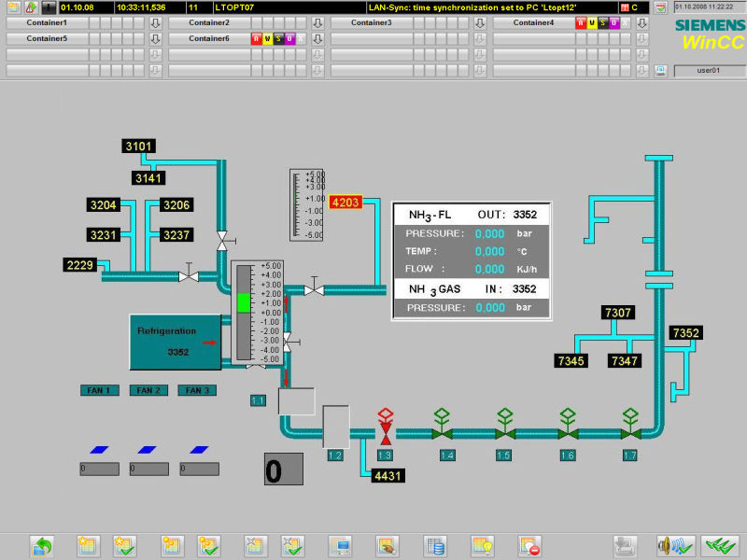The image size is (747, 560).
Task: Expand the Container3 down arrow
Action: coord(480,22)
